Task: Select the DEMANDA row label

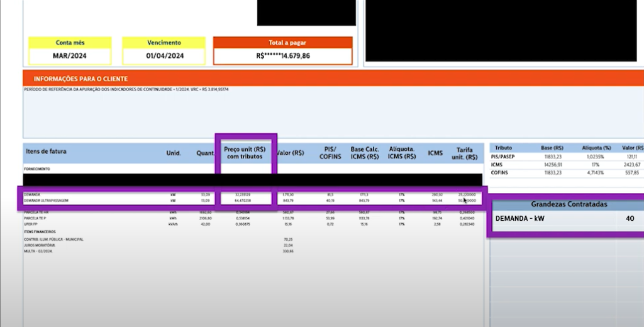Action: (x=32, y=195)
